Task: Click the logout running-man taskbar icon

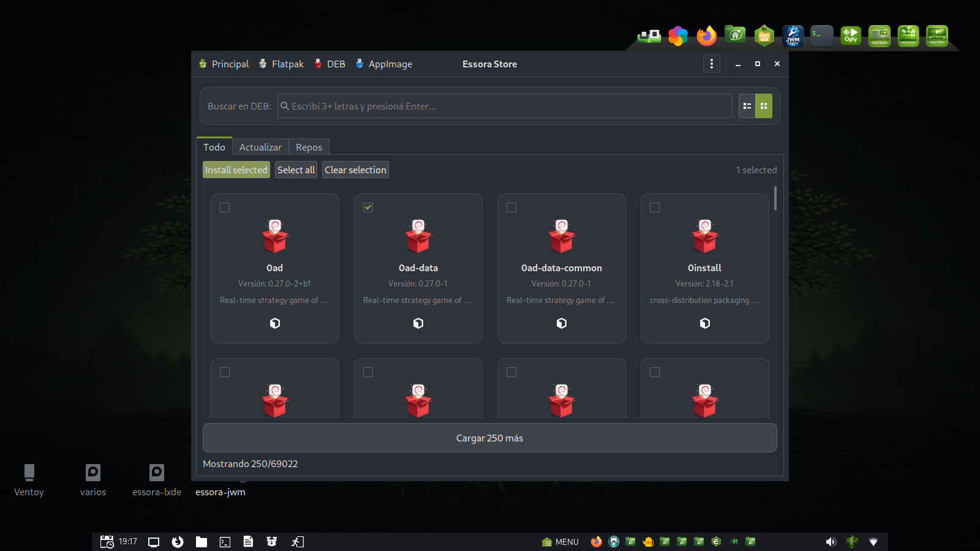Action: pos(297,542)
